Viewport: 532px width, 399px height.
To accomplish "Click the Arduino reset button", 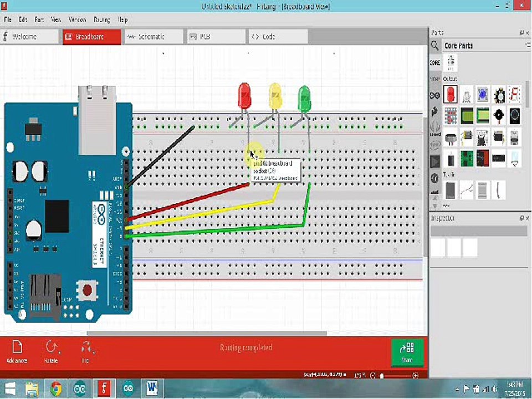I will pos(87,290).
